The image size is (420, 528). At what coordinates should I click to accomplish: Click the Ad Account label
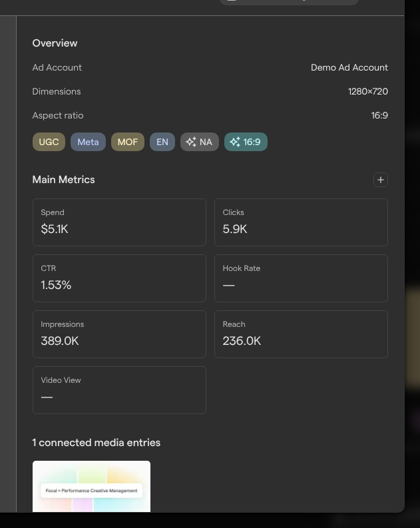[57, 67]
